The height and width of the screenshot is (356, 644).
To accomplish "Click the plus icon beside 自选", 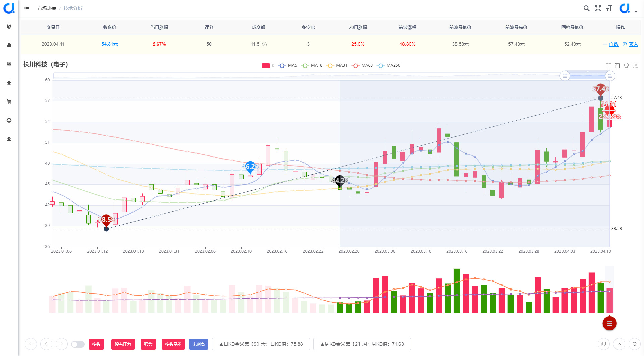I will [605, 44].
